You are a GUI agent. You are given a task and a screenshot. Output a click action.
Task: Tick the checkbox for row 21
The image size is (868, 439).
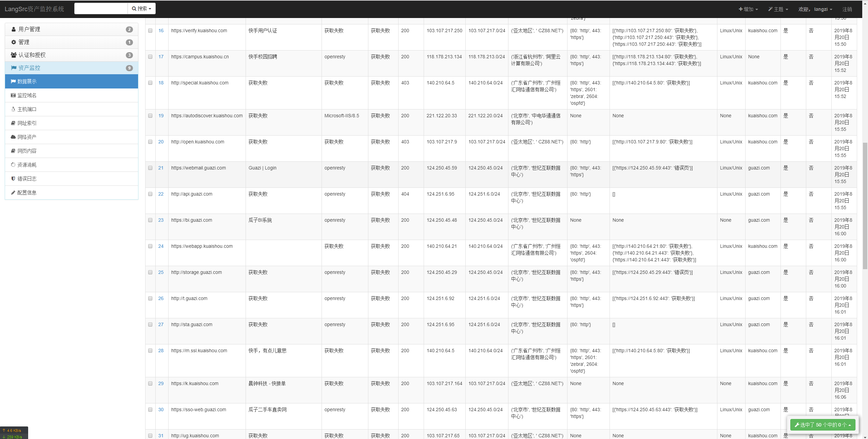click(150, 168)
